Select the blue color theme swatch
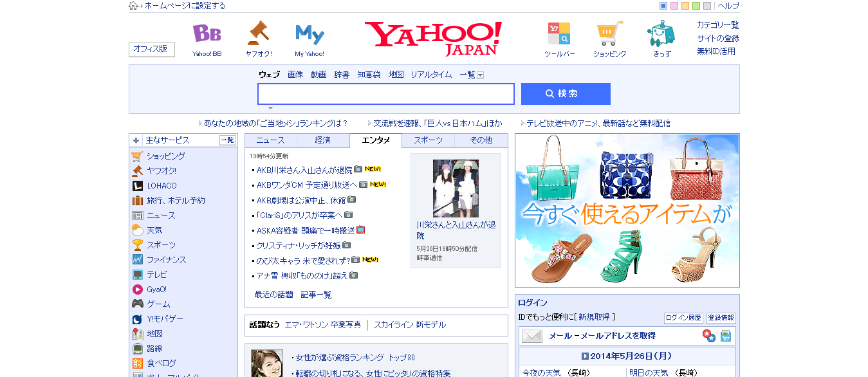Viewport: 868px width, 377px height. (663, 6)
